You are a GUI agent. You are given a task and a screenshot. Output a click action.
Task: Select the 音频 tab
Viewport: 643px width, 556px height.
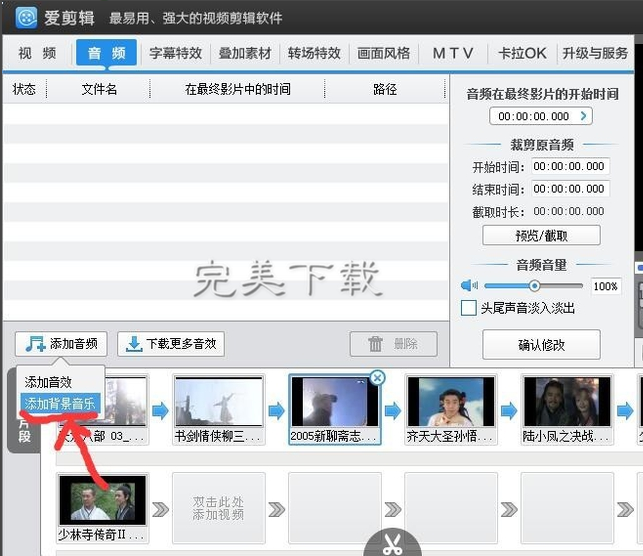106,52
